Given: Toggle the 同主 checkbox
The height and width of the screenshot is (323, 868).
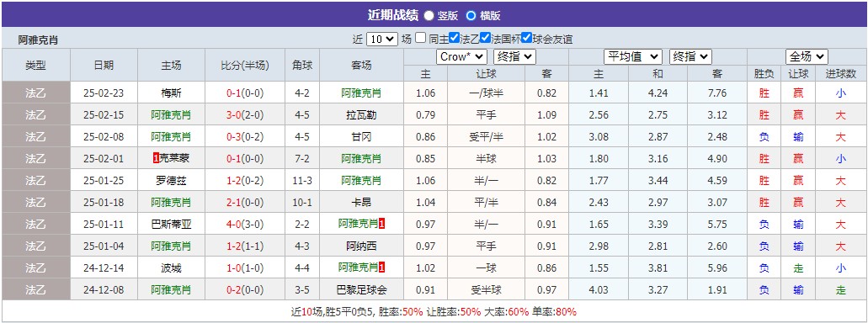Looking at the screenshot, I should (x=421, y=38).
